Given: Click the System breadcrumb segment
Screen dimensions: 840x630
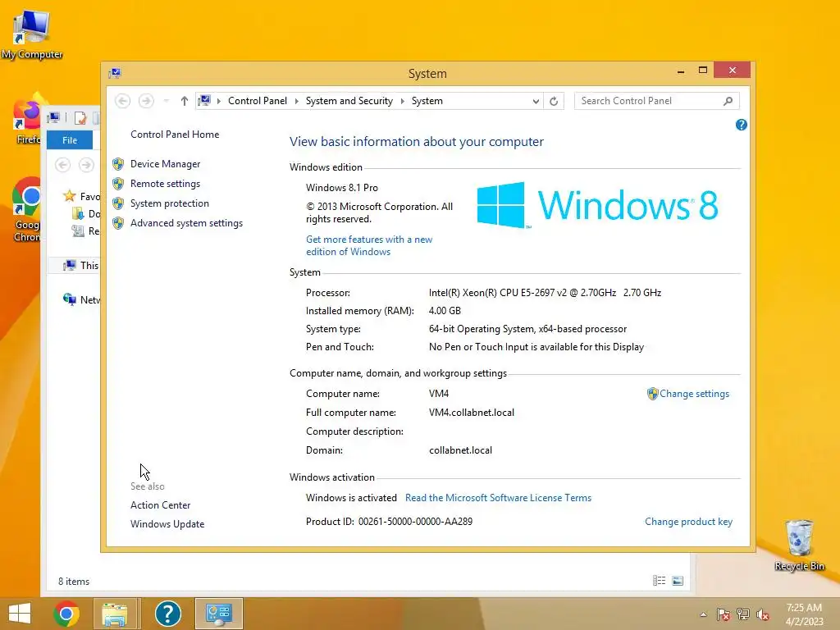Looking at the screenshot, I should (x=427, y=101).
